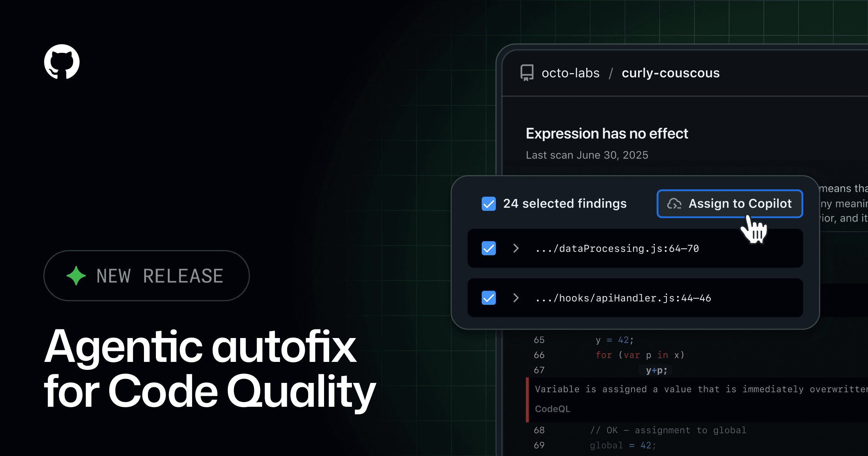
Task: Click the Copilot cloud icon in Assign button
Action: pyautogui.click(x=674, y=204)
